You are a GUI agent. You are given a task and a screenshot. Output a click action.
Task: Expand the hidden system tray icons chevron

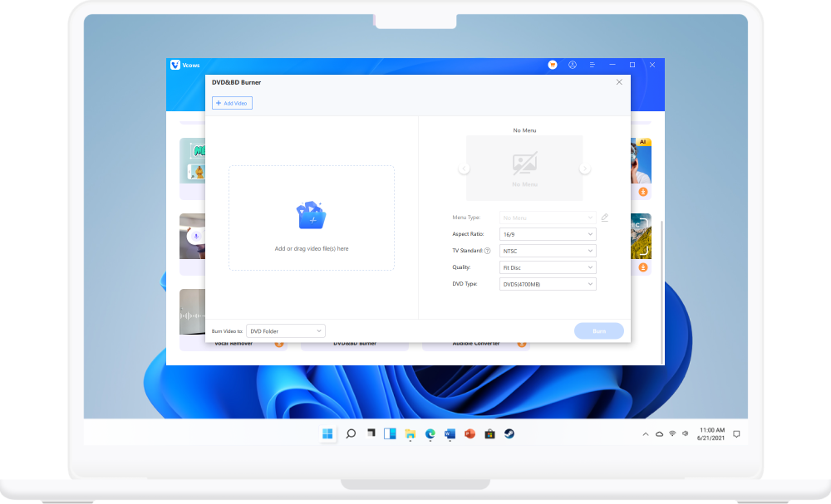tap(646, 434)
